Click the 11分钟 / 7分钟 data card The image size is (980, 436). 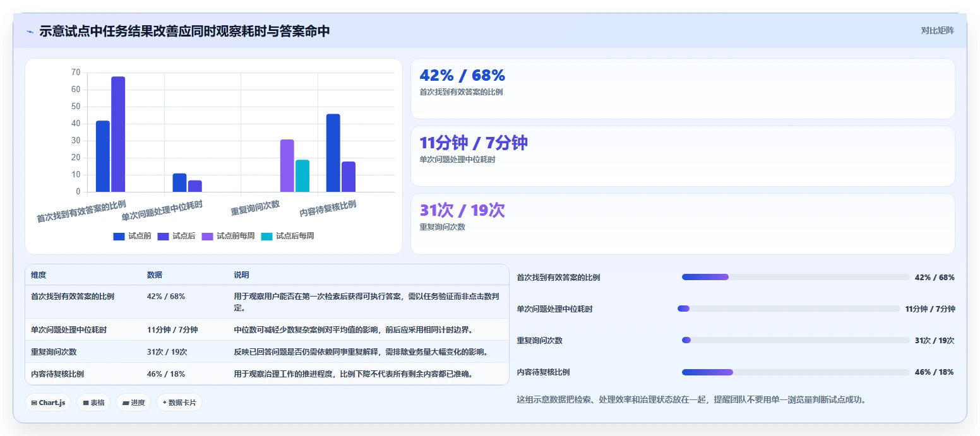tap(683, 156)
